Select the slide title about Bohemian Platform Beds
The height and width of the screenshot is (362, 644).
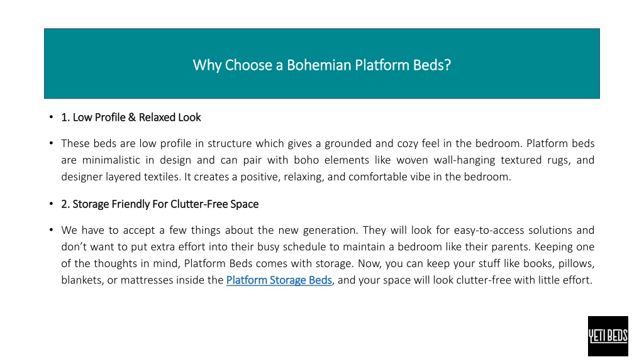321,65
